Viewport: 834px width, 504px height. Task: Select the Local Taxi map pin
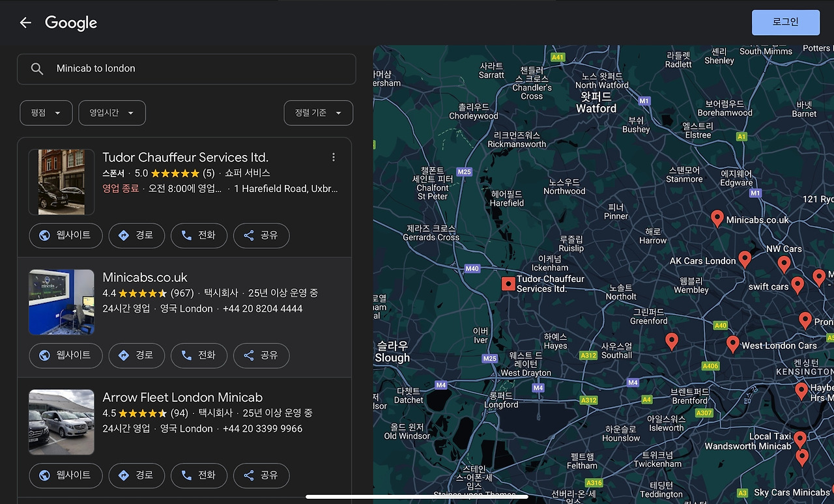click(x=800, y=440)
